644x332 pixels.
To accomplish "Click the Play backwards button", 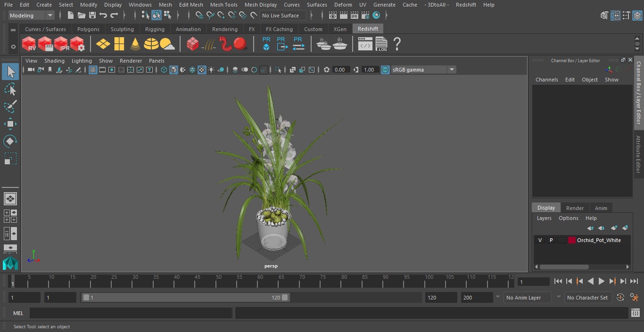I will [x=590, y=281].
